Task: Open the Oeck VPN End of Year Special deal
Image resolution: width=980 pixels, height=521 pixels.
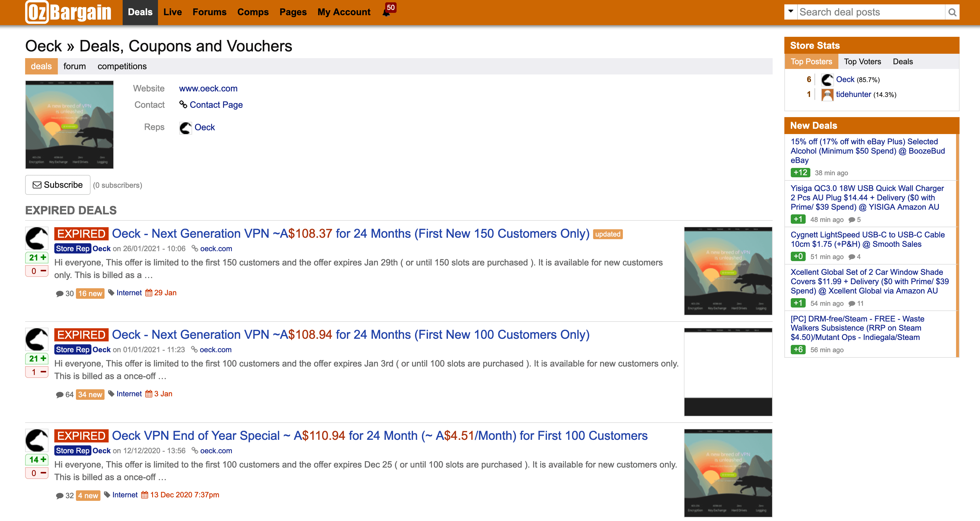Action: point(380,436)
